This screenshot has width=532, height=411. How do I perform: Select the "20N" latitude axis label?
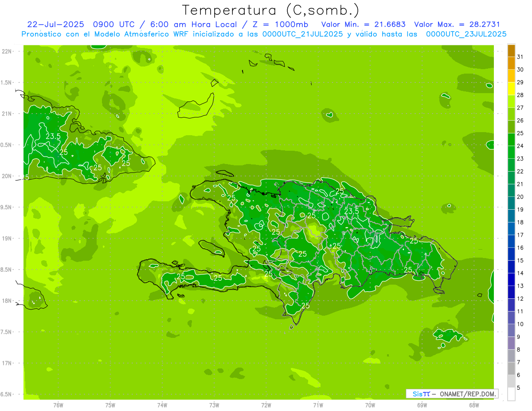point(7,176)
